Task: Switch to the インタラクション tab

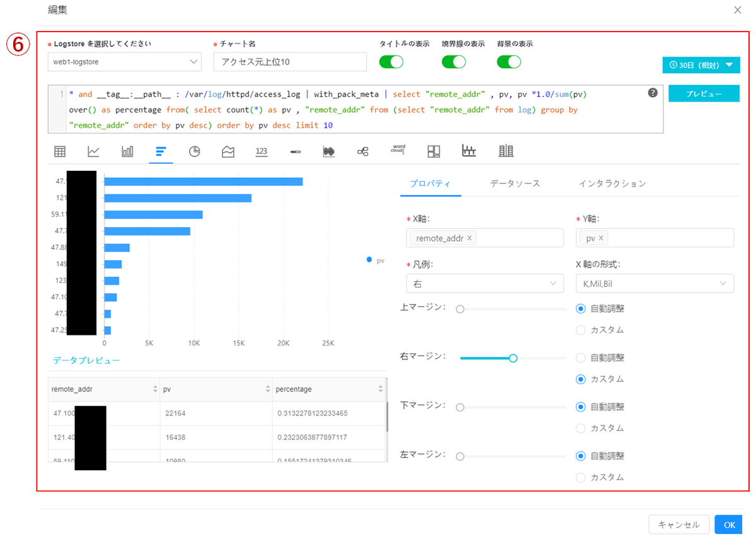Action: [612, 183]
